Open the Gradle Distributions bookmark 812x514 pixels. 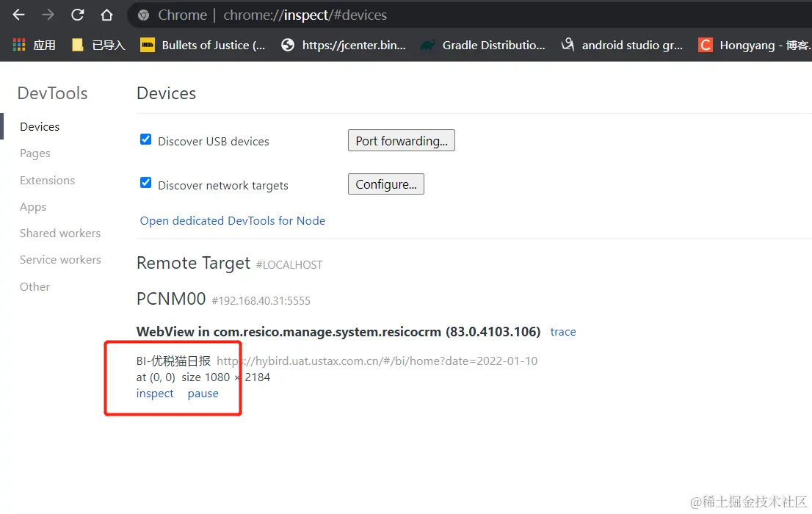[x=482, y=45]
